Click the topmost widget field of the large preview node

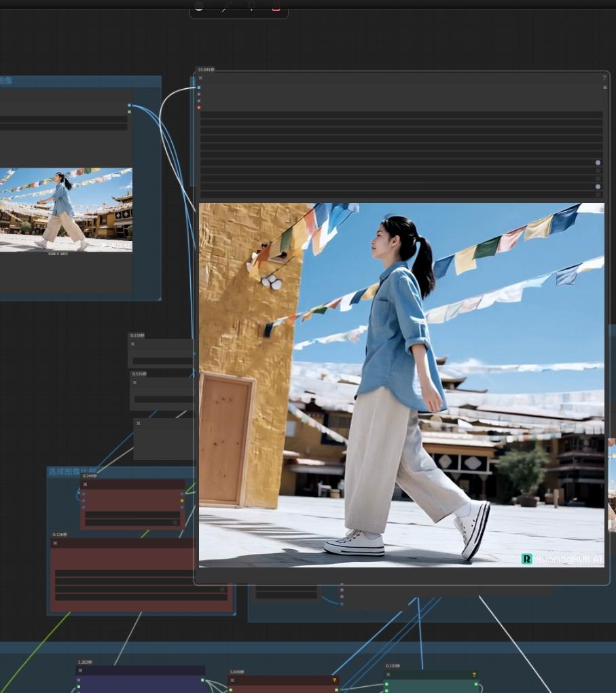(401, 115)
